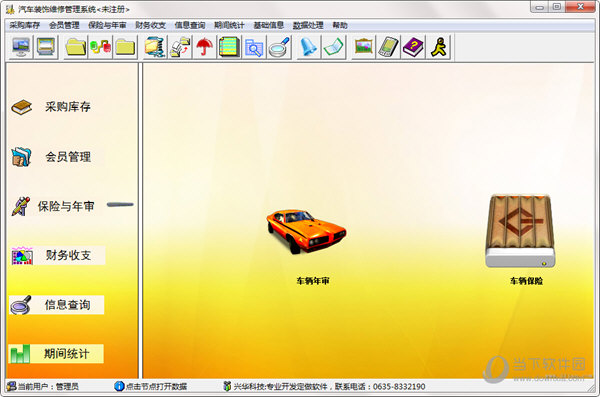Open the 财务收支 menu
The image size is (600, 397).
150,25
